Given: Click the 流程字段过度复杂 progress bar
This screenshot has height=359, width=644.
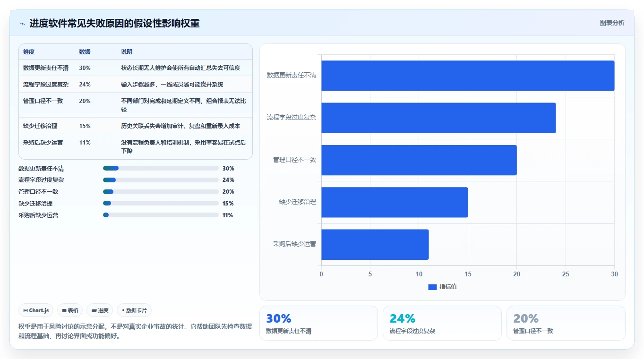Looking at the screenshot, I should tap(161, 180).
